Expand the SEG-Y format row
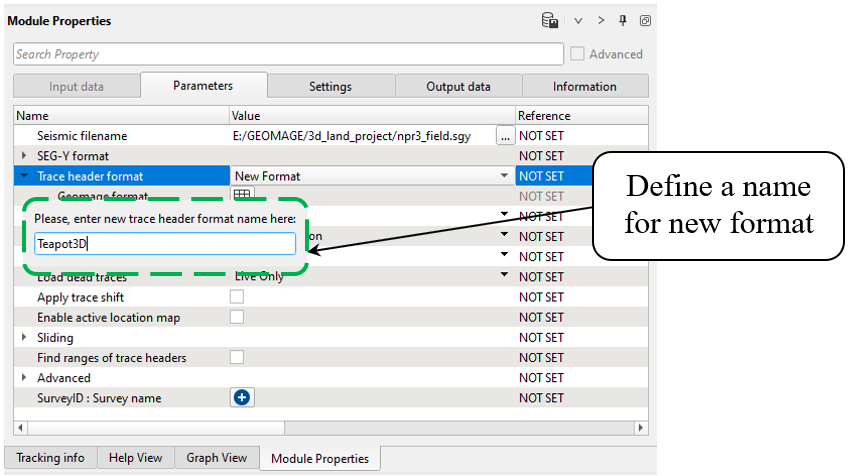Viewport: 848px width, 476px height. 24,156
